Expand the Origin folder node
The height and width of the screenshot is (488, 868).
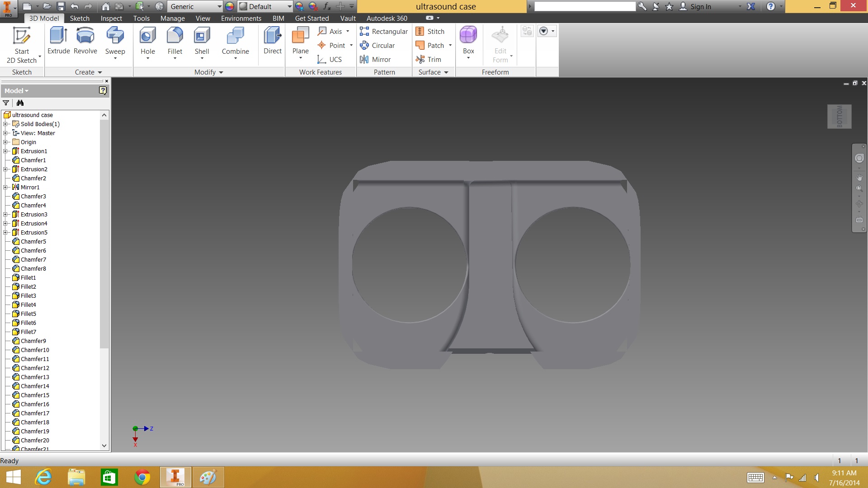tap(5, 142)
